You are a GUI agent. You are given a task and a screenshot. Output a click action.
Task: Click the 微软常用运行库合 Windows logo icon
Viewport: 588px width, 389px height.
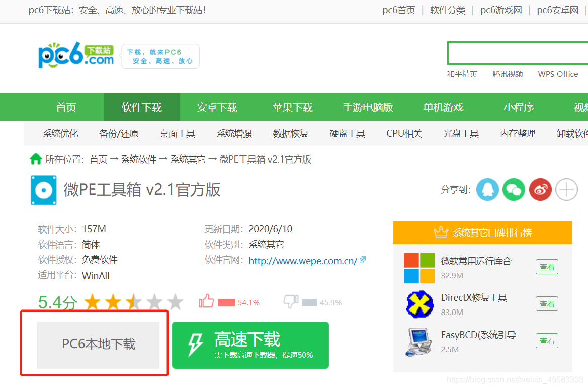click(x=419, y=268)
